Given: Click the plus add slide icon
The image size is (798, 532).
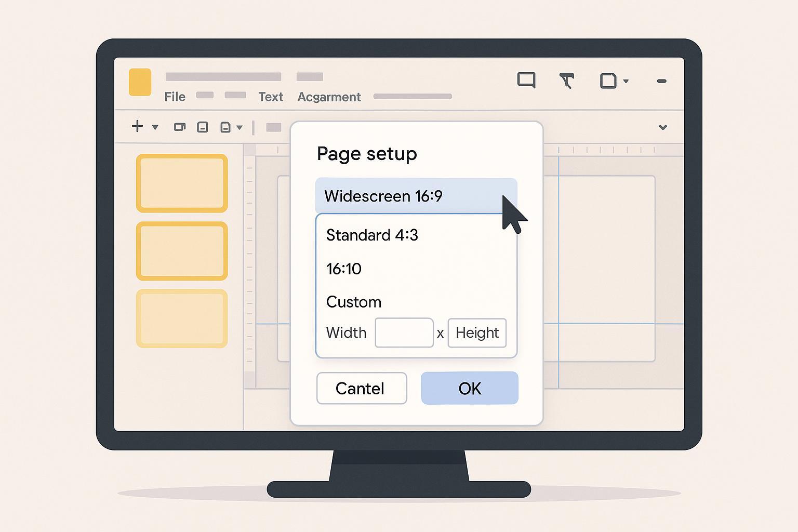Looking at the screenshot, I should click(x=137, y=126).
